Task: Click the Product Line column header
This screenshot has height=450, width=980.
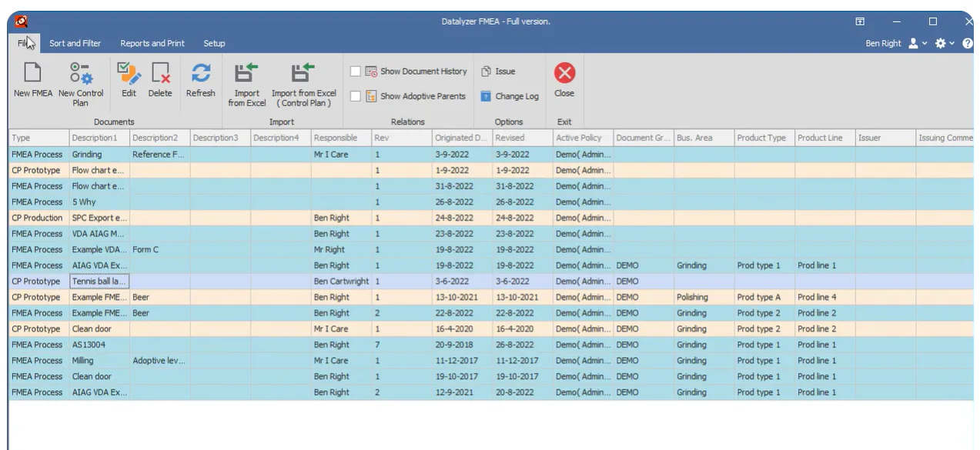Action: [825, 138]
